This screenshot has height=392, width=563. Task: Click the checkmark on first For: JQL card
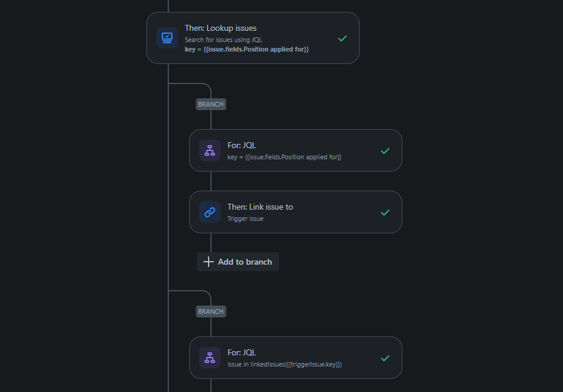(x=385, y=151)
